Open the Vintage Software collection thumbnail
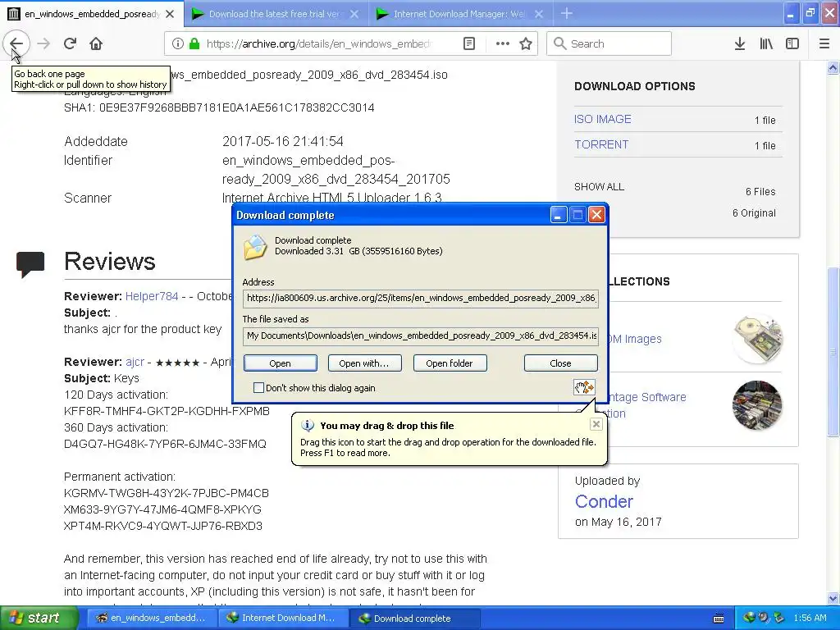840x630 pixels. click(757, 405)
